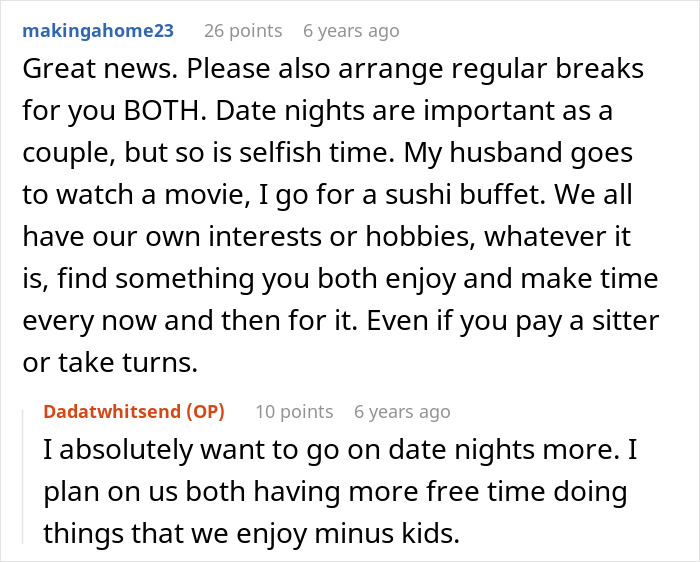
Task: Click the line starting 'Great news. Please'
Action: click(333, 69)
